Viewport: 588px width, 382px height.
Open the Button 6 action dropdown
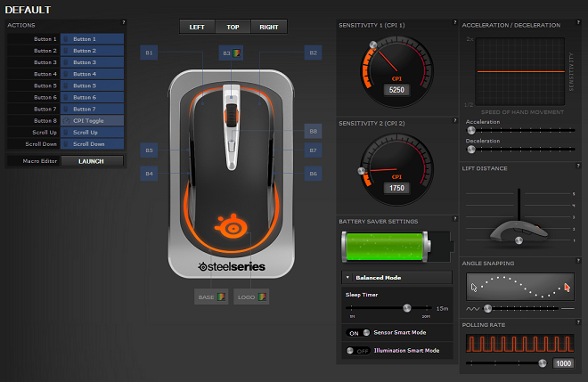pyautogui.click(x=93, y=97)
